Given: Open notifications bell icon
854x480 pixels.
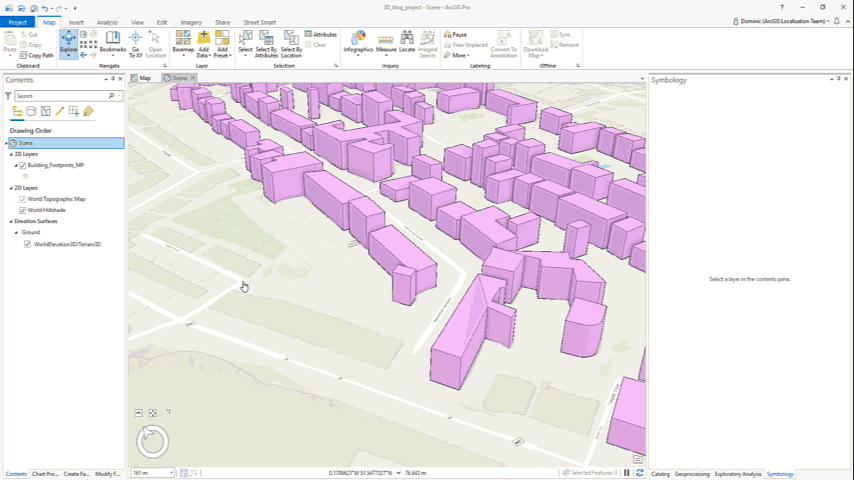Looking at the screenshot, I should [837, 21].
